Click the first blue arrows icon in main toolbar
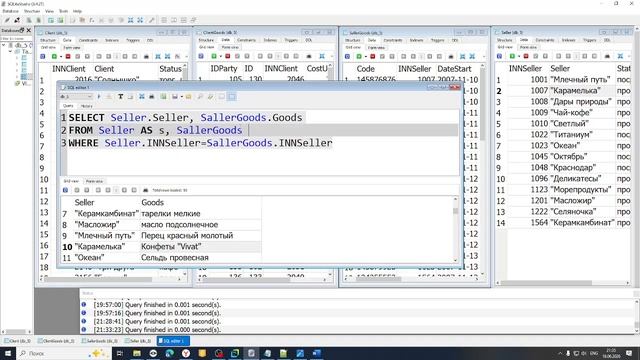The image size is (640, 360). click(131, 20)
